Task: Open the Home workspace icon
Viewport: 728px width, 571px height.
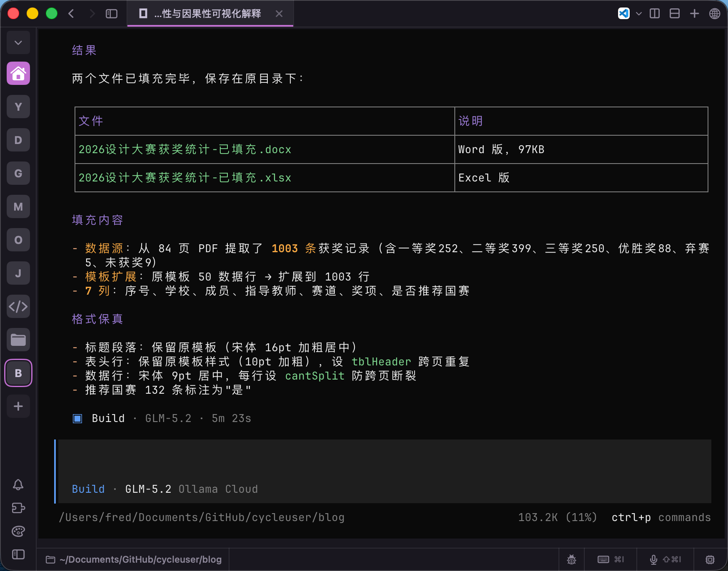Action: (18, 73)
